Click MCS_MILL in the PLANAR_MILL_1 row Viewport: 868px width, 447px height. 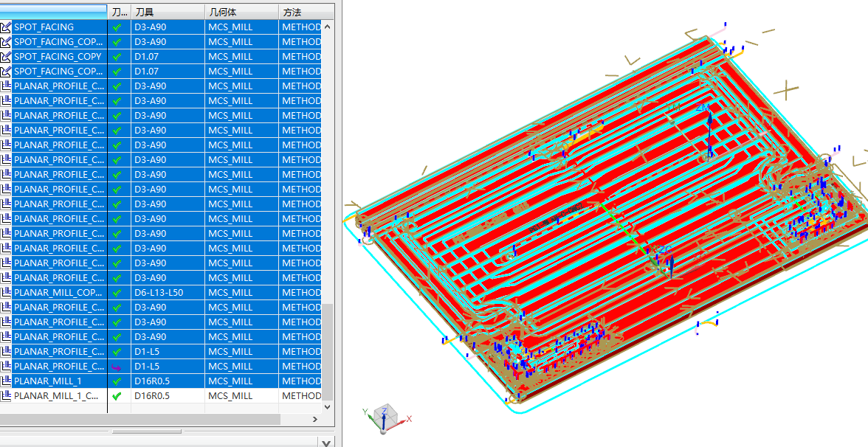pos(230,381)
